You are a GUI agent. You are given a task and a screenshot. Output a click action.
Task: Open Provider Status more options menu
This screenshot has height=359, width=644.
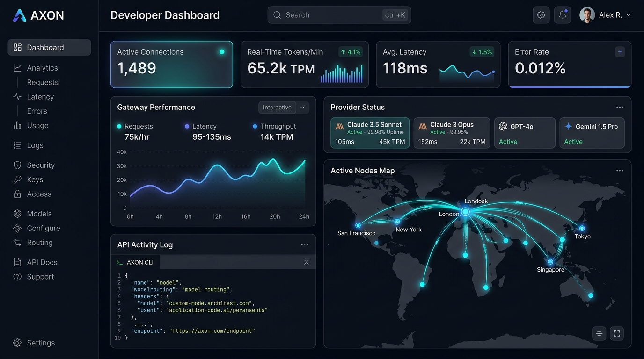620,108
